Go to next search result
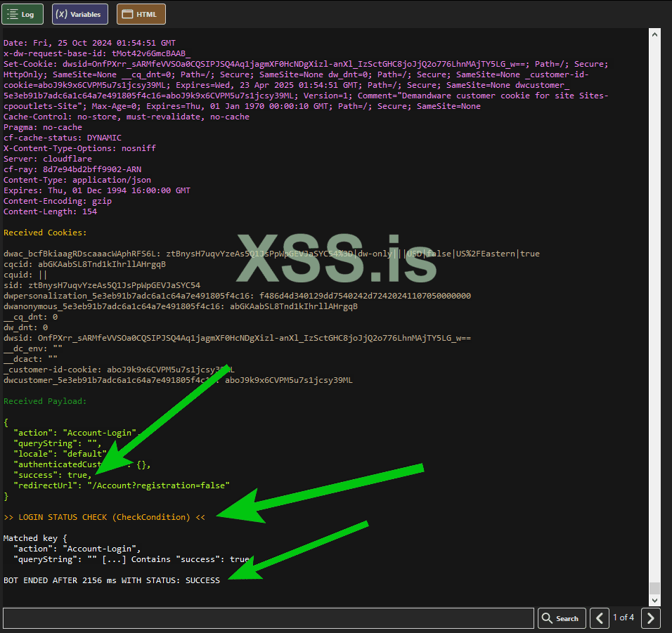672x633 pixels. (651, 618)
